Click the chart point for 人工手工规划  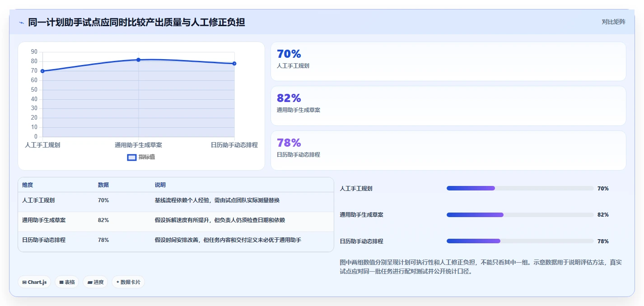(42, 71)
